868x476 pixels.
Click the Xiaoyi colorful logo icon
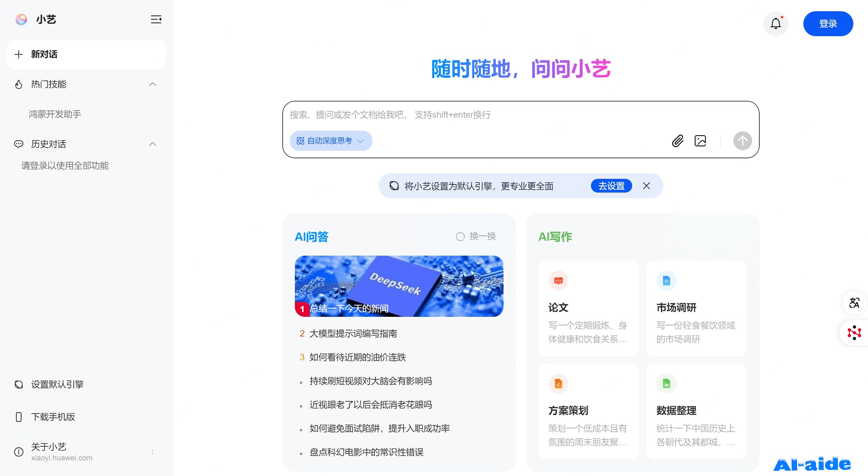point(21,19)
